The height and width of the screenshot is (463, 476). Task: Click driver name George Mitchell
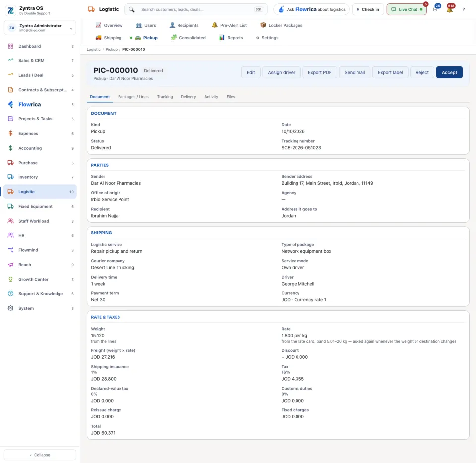(x=298, y=284)
